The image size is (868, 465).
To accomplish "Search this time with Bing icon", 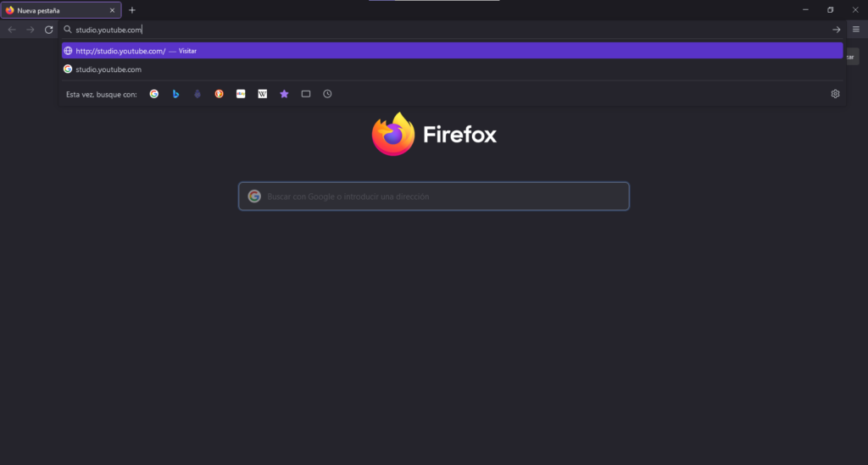I will click(x=175, y=94).
